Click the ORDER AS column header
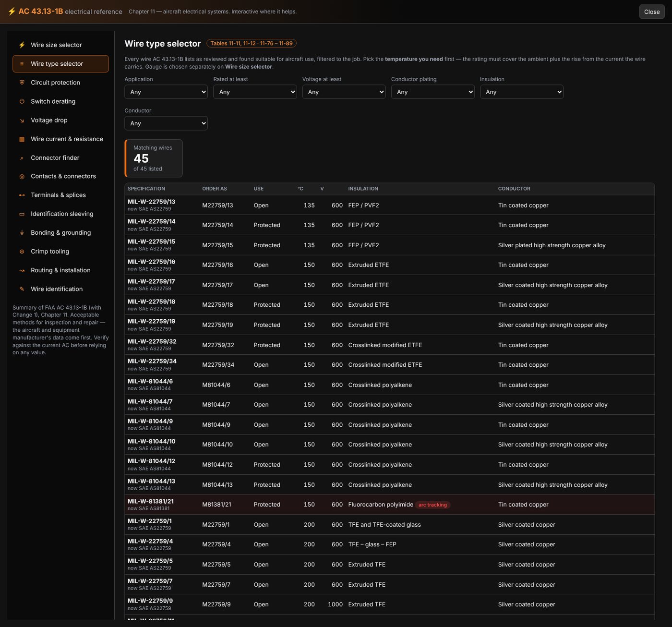The image size is (672, 627). (215, 189)
